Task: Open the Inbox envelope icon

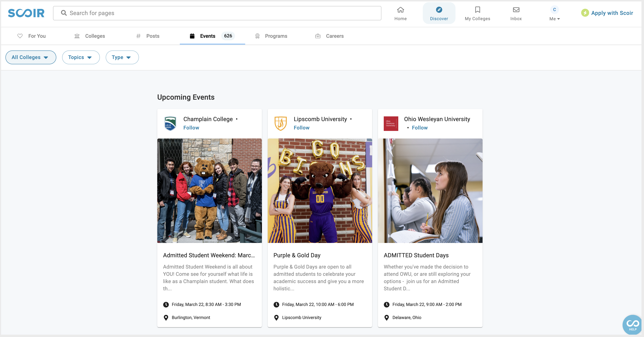Action: click(516, 10)
